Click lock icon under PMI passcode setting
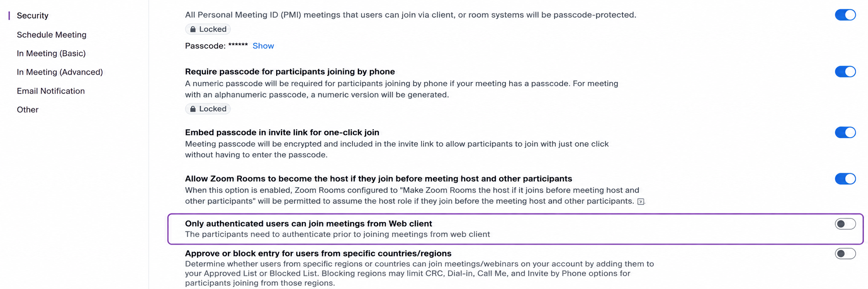 pos(193,29)
